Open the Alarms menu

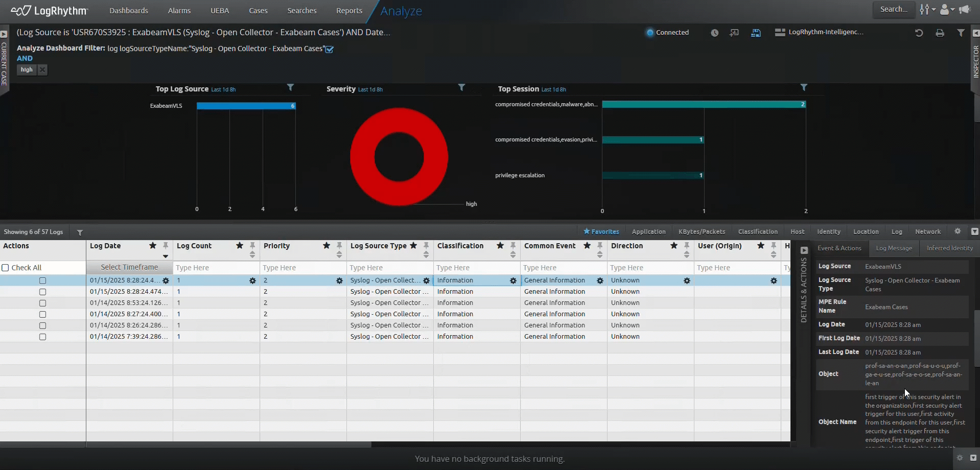coord(179,11)
